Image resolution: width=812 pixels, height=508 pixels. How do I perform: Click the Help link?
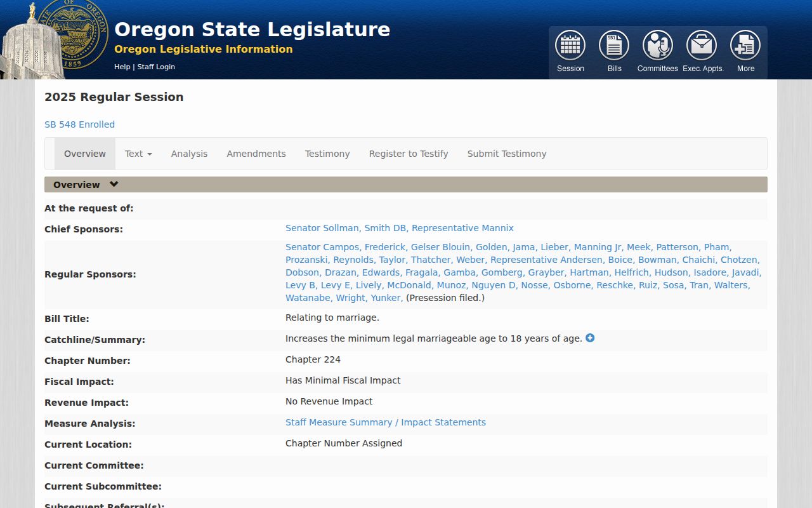122,67
